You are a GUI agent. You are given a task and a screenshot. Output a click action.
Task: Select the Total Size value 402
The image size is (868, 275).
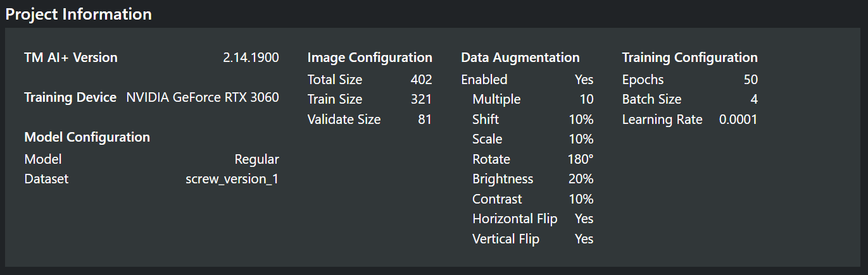click(420, 80)
